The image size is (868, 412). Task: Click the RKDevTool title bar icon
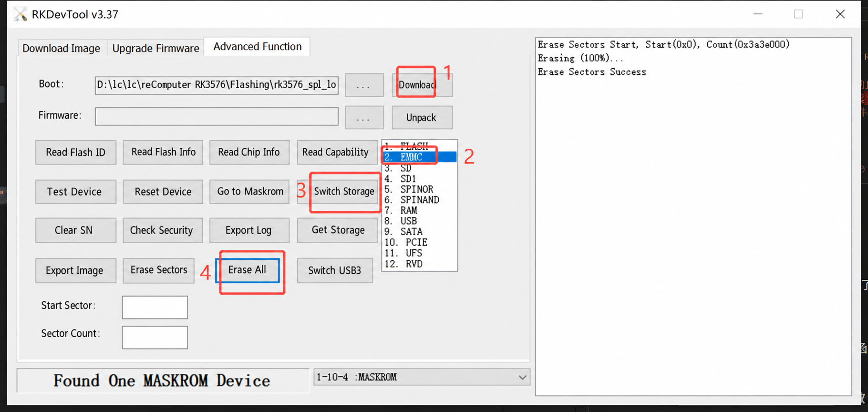20,14
